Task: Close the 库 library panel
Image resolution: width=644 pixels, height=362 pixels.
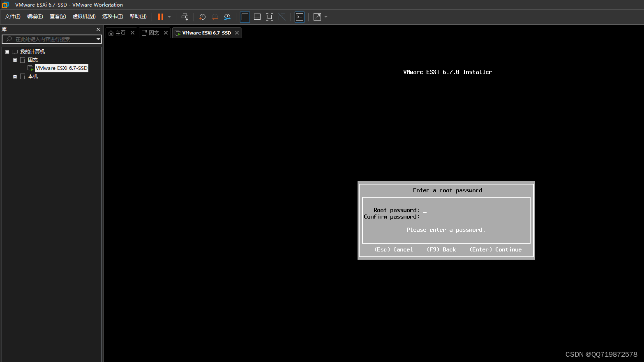Action: [x=98, y=30]
